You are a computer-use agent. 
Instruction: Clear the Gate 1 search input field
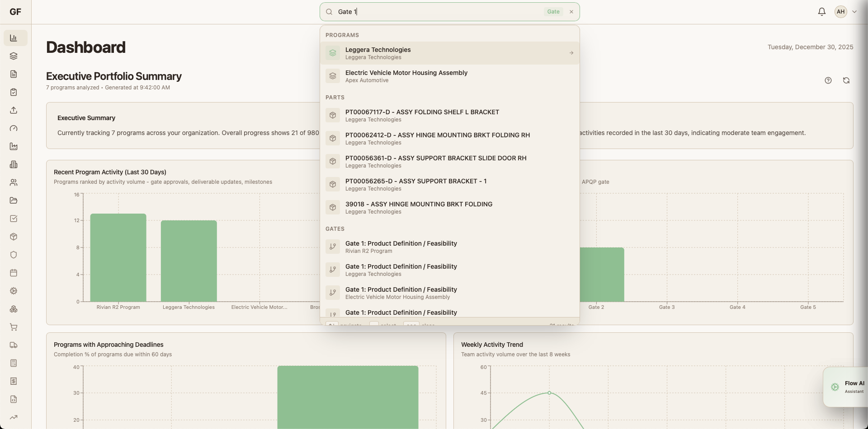click(571, 12)
